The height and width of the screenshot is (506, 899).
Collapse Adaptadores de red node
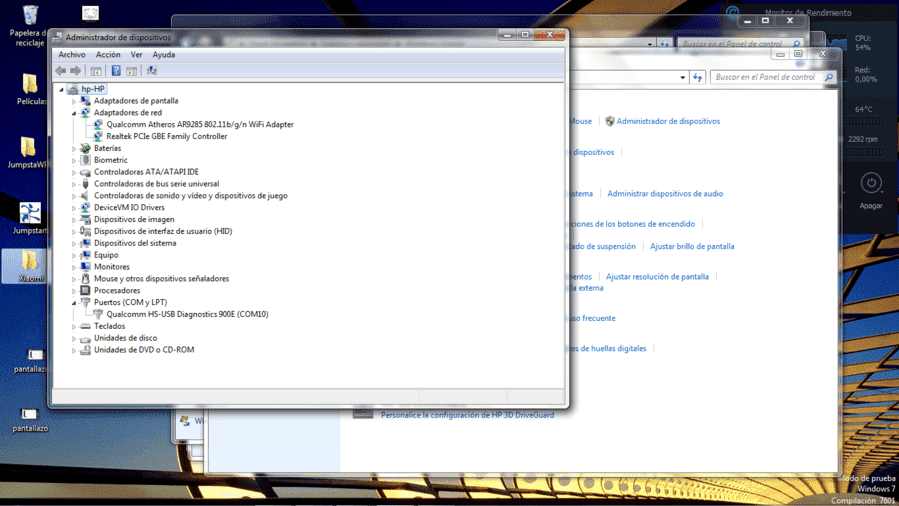pyautogui.click(x=74, y=113)
